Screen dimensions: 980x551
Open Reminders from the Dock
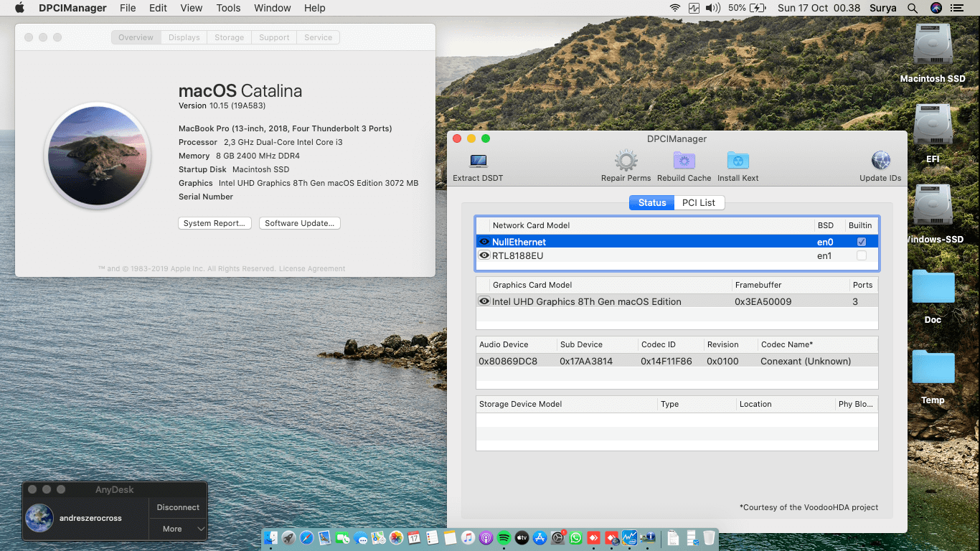[x=432, y=537]
